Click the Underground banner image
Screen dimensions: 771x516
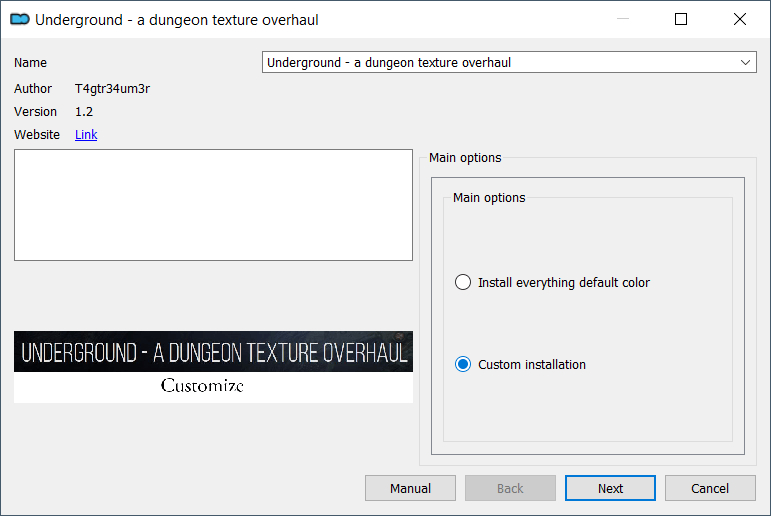click(213, 351)
